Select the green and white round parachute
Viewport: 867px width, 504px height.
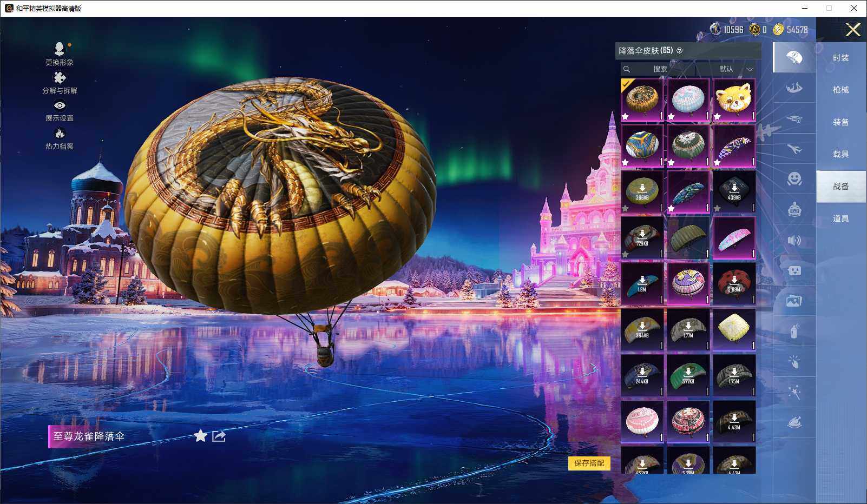point(688,146)
